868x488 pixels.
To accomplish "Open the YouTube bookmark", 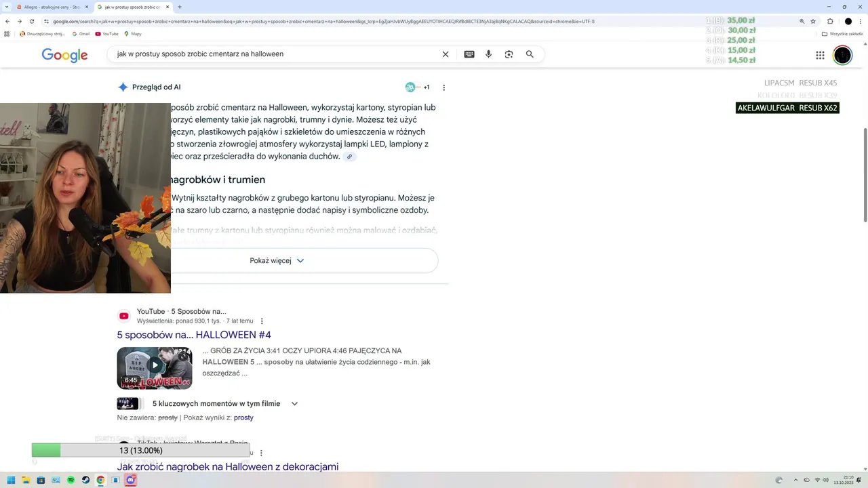I will tap(107, 34).
